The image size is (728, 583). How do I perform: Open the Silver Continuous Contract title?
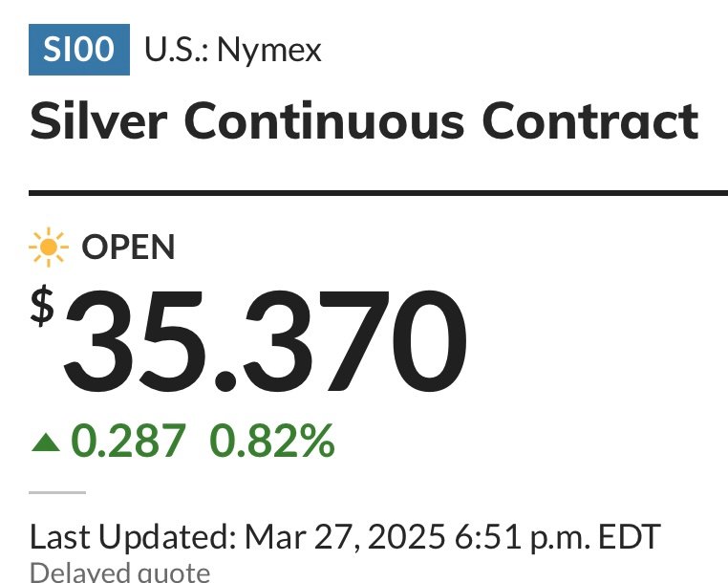(364, 121)
